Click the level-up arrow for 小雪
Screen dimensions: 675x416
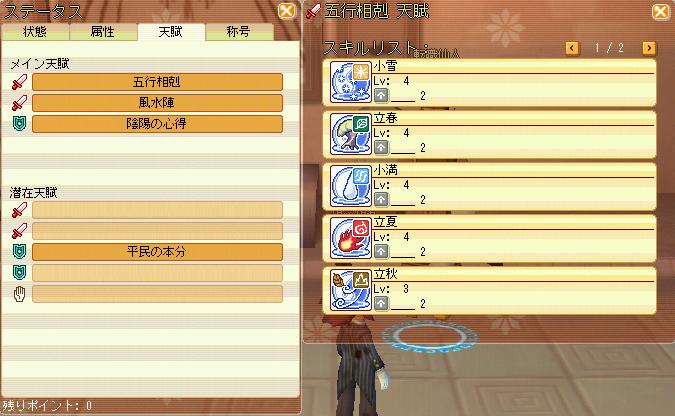pyautogui.click(x=381, y=95)
